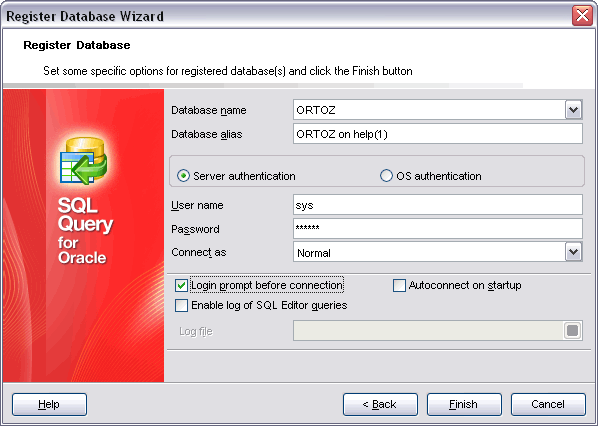Screen dimensions: 598x426
Task: Focus the Password field
Action: [438, 228]
